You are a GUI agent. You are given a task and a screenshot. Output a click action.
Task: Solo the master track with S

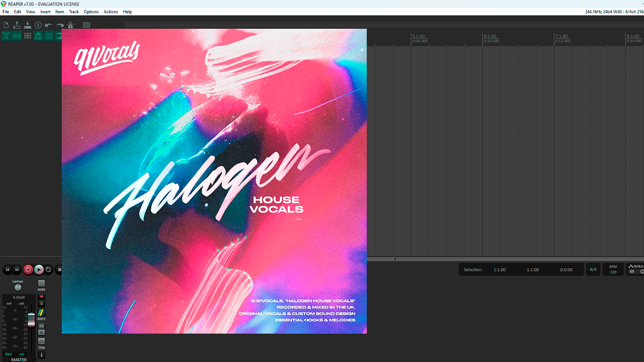pyautogui.click(x=41, y=304)
